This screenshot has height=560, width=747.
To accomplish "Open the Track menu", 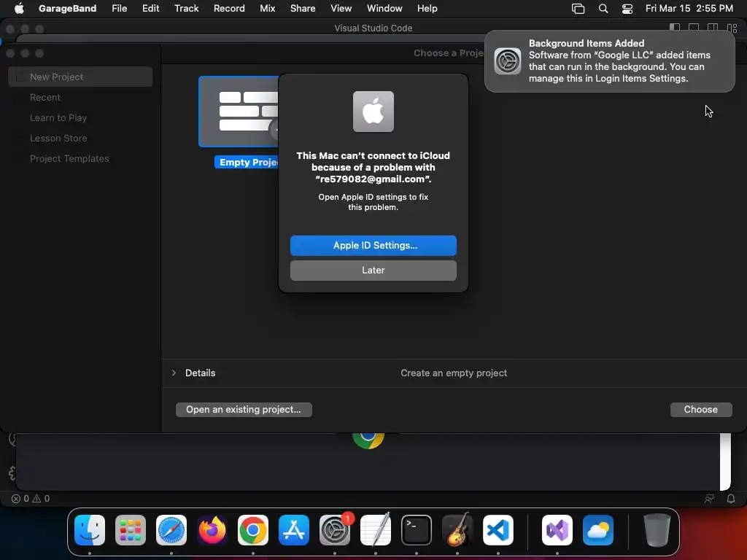I will [x=186, y=8].
